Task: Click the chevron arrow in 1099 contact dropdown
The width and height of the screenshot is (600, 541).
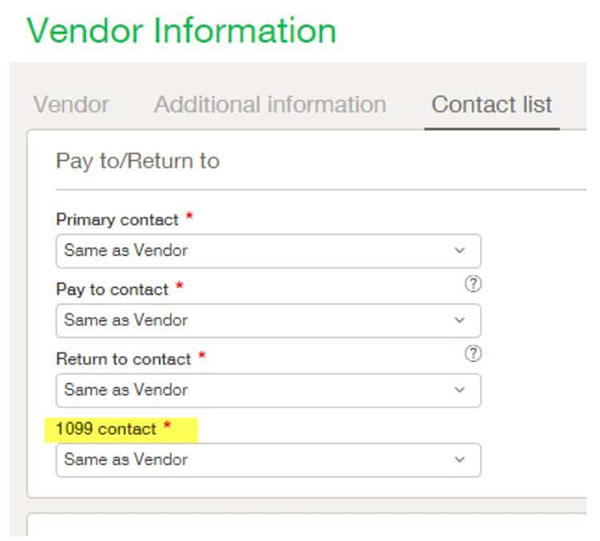Action: pyautogui.click(x=460, y=460)
